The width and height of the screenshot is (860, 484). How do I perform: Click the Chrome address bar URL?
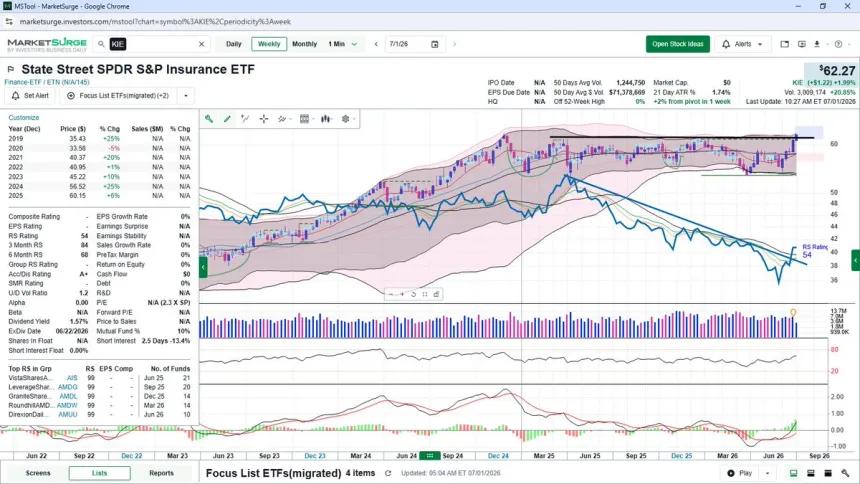point(155,22)
